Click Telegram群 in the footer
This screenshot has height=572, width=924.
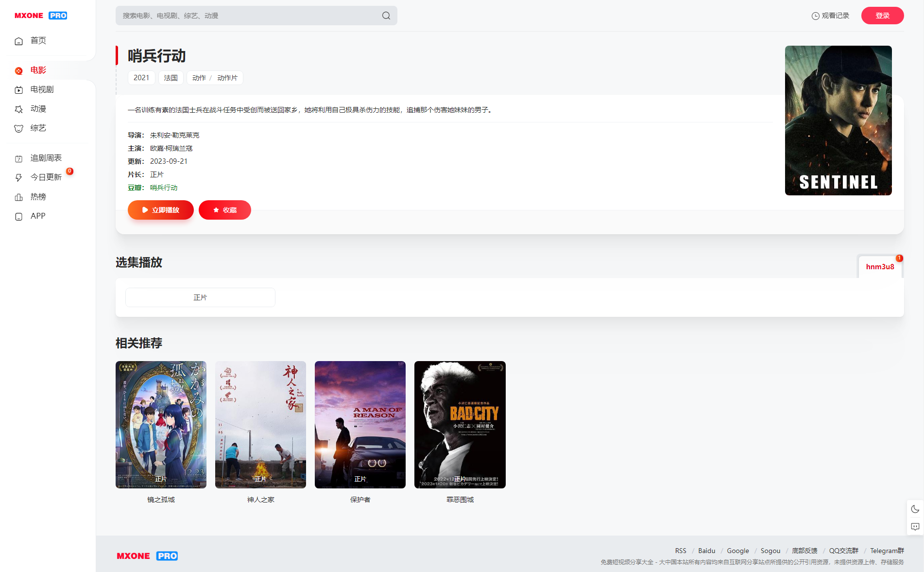(887, 551)
